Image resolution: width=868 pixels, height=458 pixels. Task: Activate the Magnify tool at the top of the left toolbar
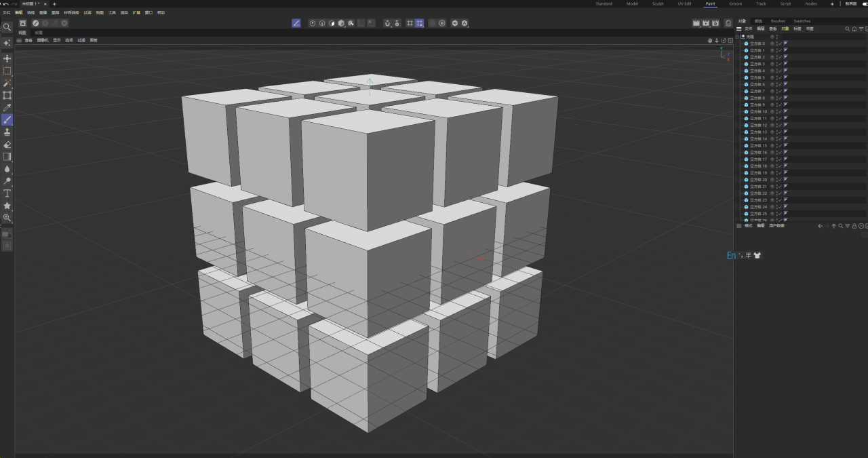coord(7,27)
